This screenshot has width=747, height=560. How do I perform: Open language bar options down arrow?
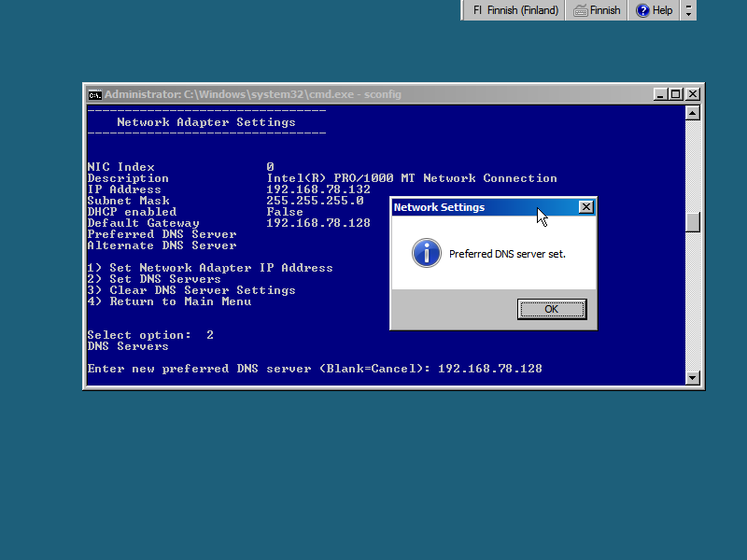coord(689,15)
